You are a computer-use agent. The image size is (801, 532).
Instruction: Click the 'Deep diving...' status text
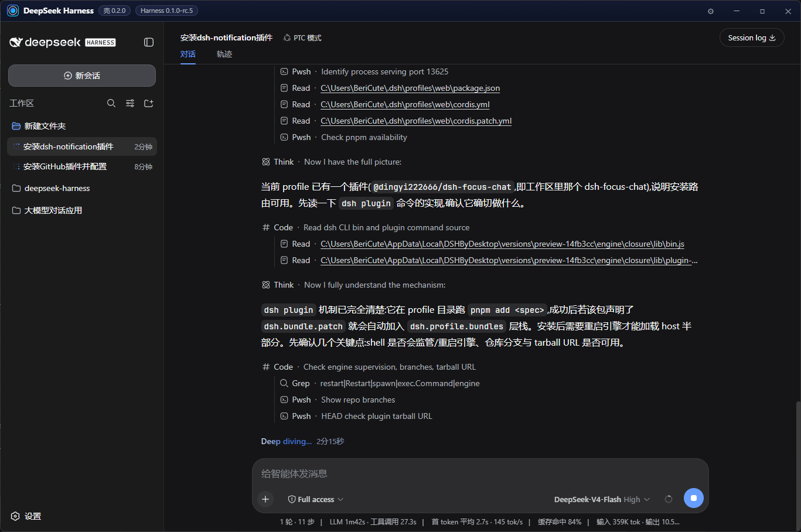click(287, 441)
